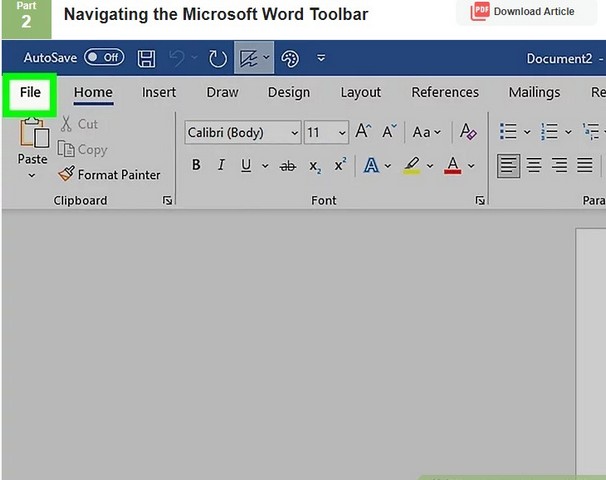The width and height of the screenshot is (606, 480).
Task: Open the File tab
Action: pos(30,93)
